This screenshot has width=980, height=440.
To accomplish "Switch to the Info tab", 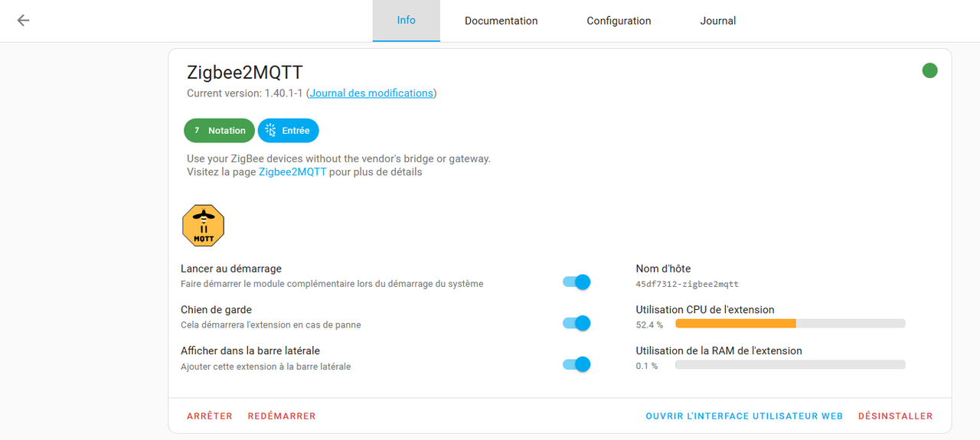I will (x=407, y=21).
